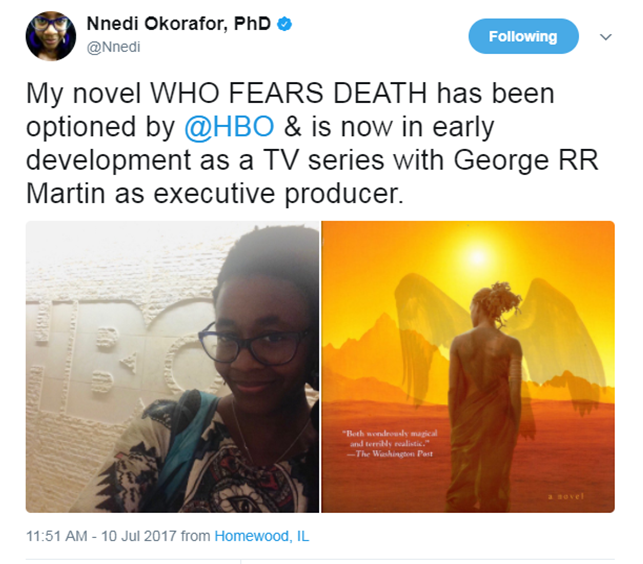Open the profile avatar picture
Viewport: 643px width, 564px height.
coord(50,36)
